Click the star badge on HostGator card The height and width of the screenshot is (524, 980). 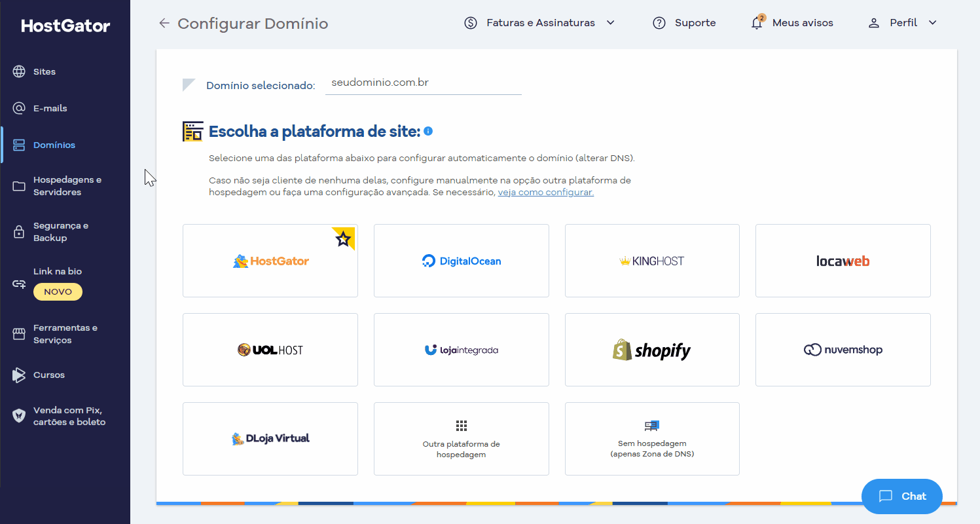(x=343, y=239)
